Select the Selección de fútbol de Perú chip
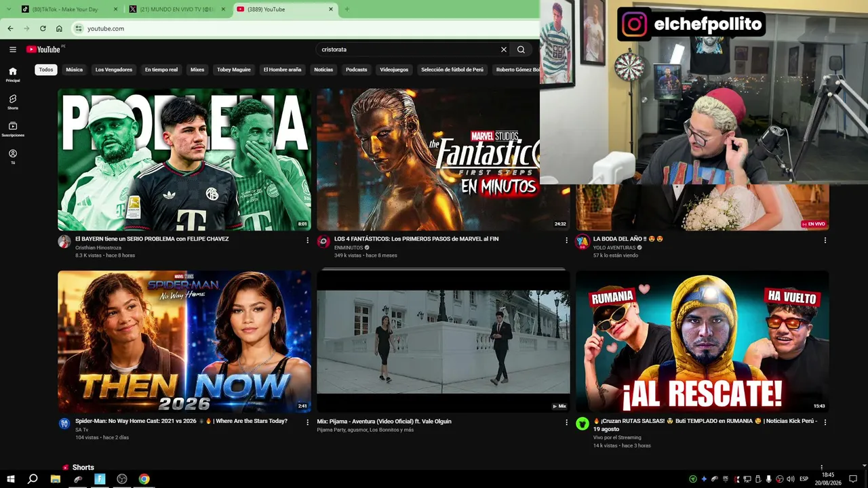This screenshot has width=868, height=488. tap(452, 70)
